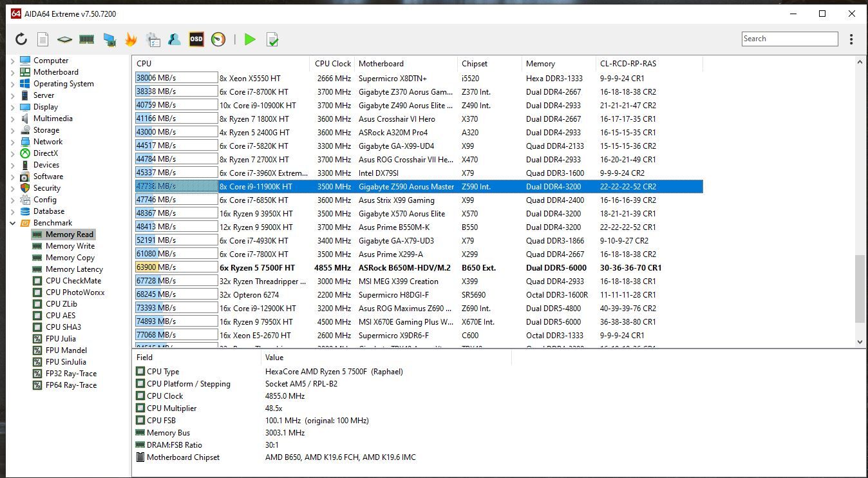Click the gear checklist toolbar icon
This screenshot has height=478, width=868.
click(153, 40)
